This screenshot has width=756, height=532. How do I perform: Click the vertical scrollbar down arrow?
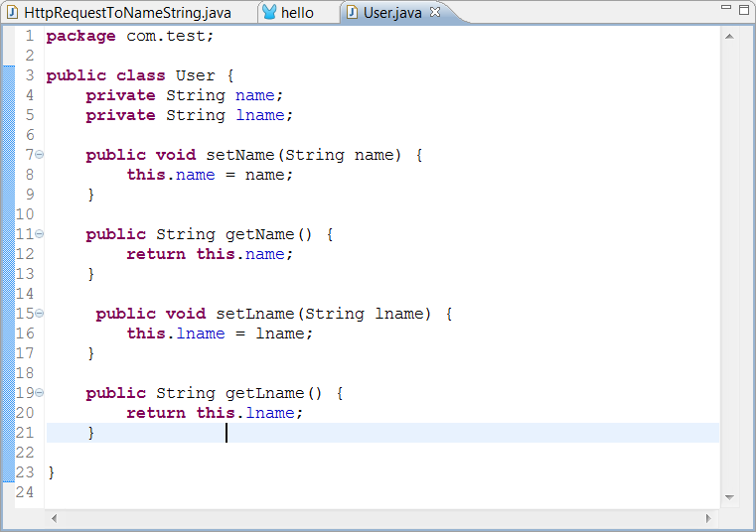[729, 497]
